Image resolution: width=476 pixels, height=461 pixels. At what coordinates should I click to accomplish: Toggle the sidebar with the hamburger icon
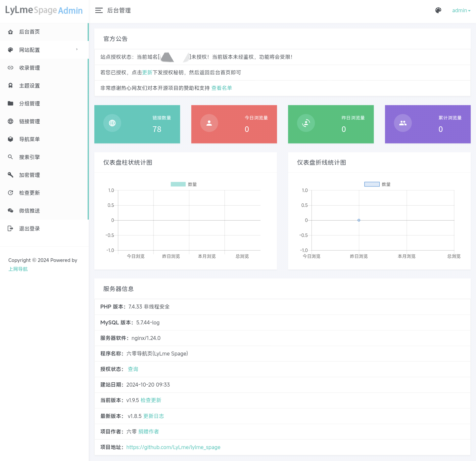click(99, 10)
